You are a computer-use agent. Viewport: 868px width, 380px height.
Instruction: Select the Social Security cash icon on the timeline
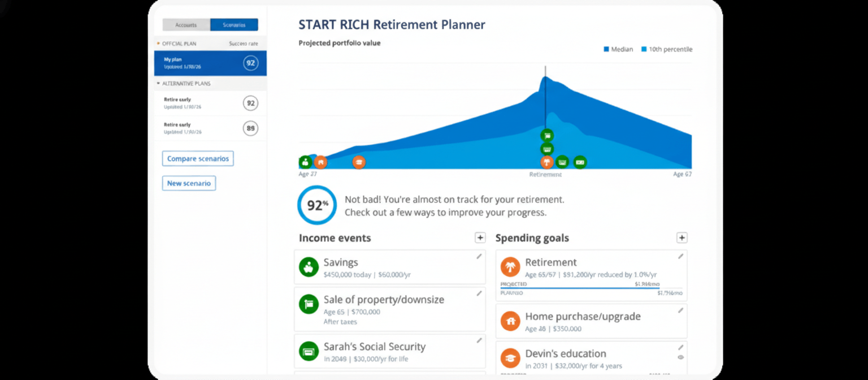click(562, 162)
